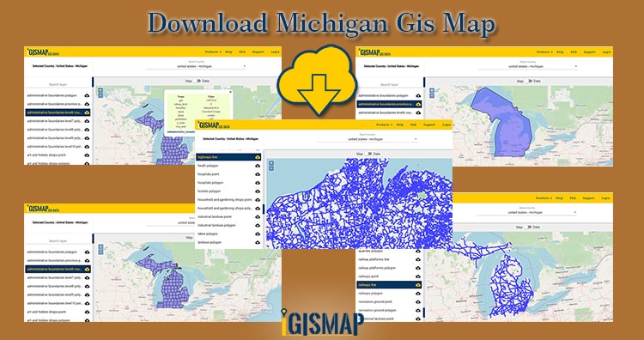The height and width of the screenshot is (340, 644).
Task: Open Support in railways screenshot header
Action: pos(588,198)
